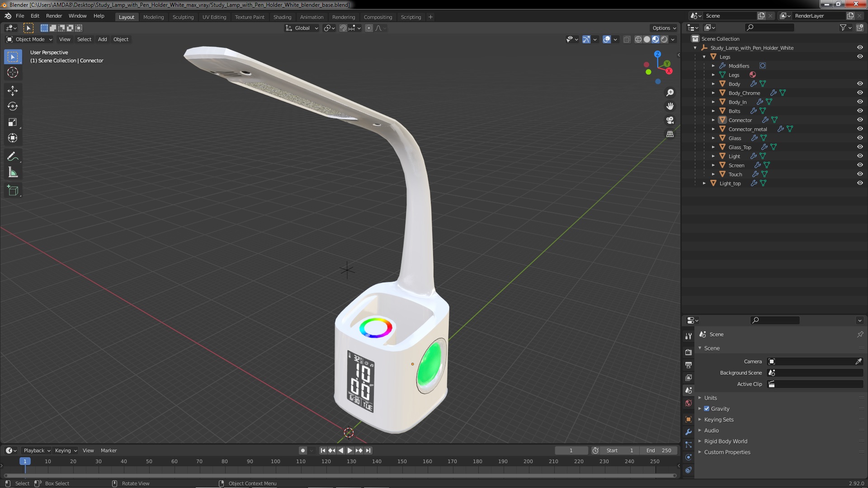Select the Annotate tool
The height and width of the screenshot is (488, 868).
13,157
